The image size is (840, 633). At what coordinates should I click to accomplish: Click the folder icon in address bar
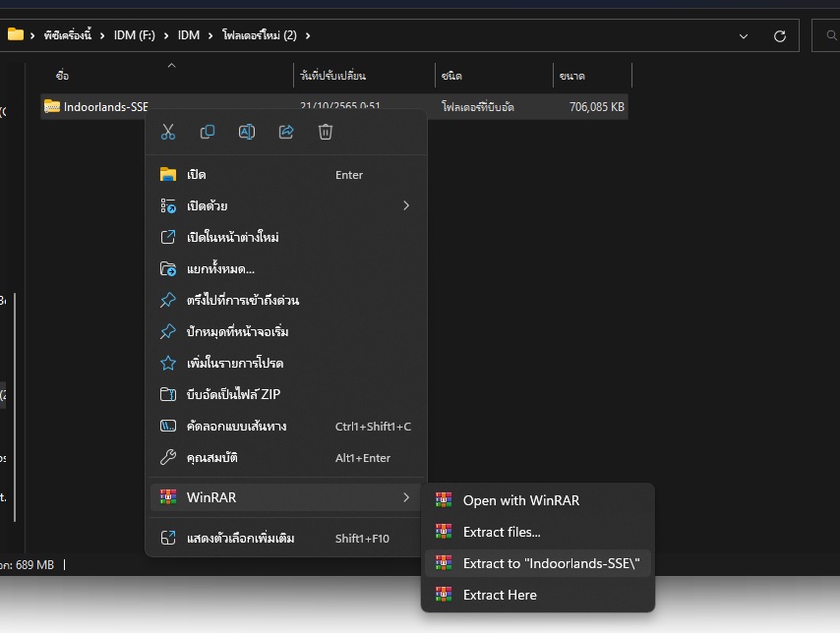[16, 35]
